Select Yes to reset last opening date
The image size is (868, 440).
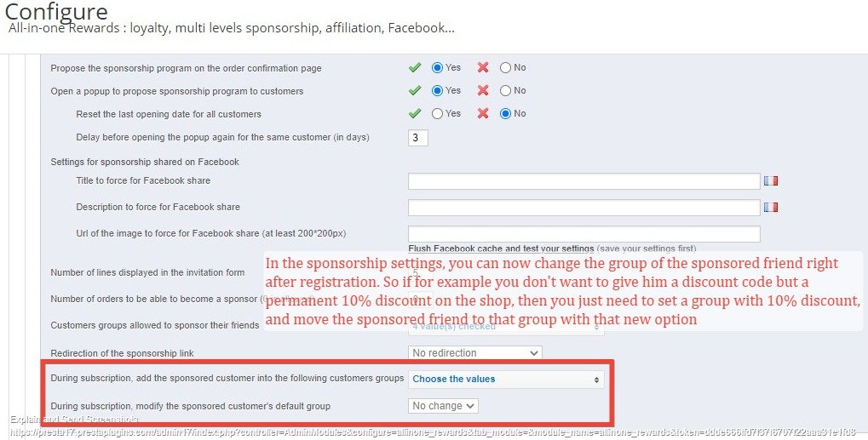click(x=438, y=113)
